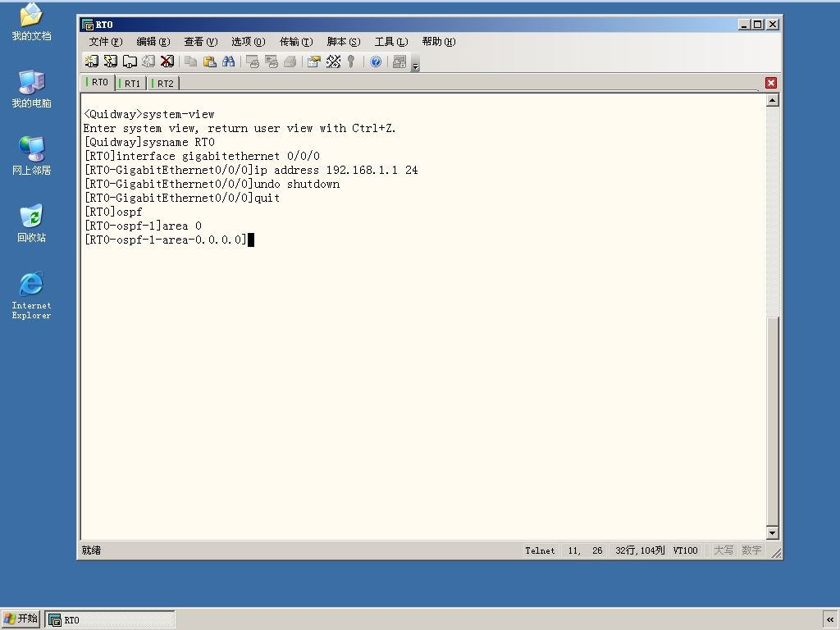
Task: Close the active tab with red X
Action: point(771,83)
